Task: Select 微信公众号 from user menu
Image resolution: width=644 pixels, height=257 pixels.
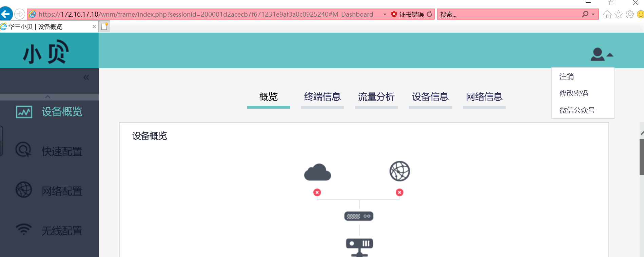Action: point(577,110)
